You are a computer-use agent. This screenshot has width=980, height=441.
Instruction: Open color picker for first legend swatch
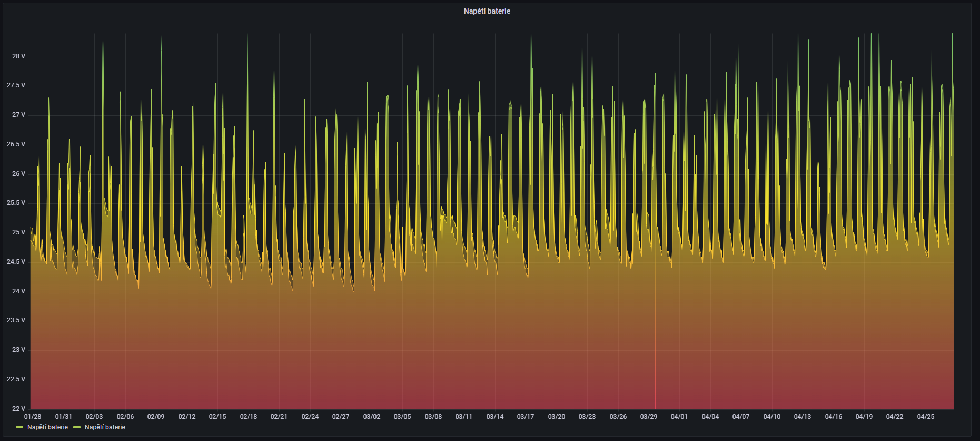click(x=20, y=427)
